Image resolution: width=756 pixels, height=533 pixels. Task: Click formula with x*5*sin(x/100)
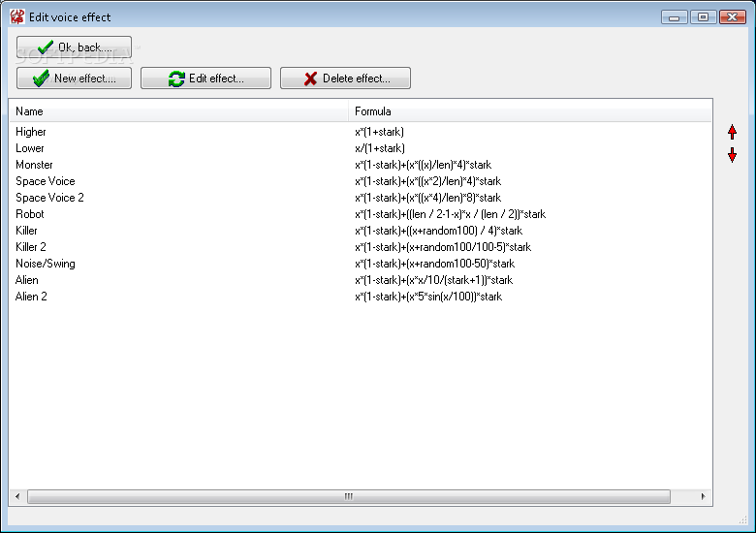(428, 297)
